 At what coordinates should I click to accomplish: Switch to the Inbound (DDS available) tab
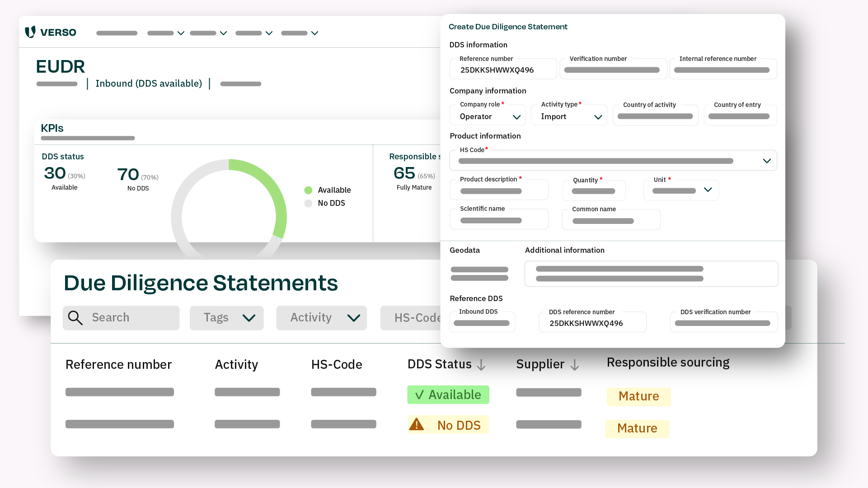[x=148, y=84]
